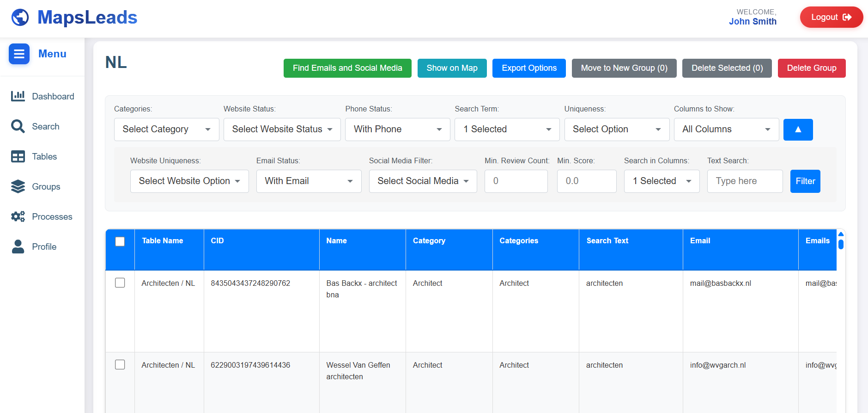
Task: Open the Select Website Option dropdown
Action: click(x=189, y=181)
